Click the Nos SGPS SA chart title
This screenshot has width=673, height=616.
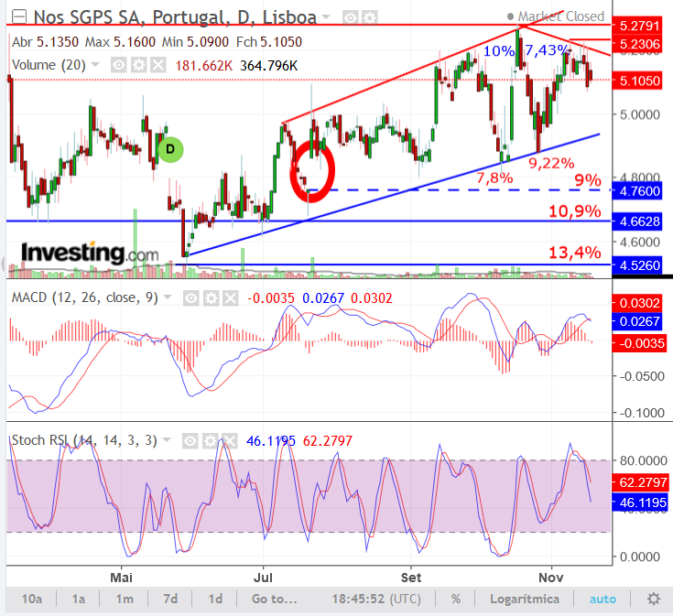click(175, 17)
